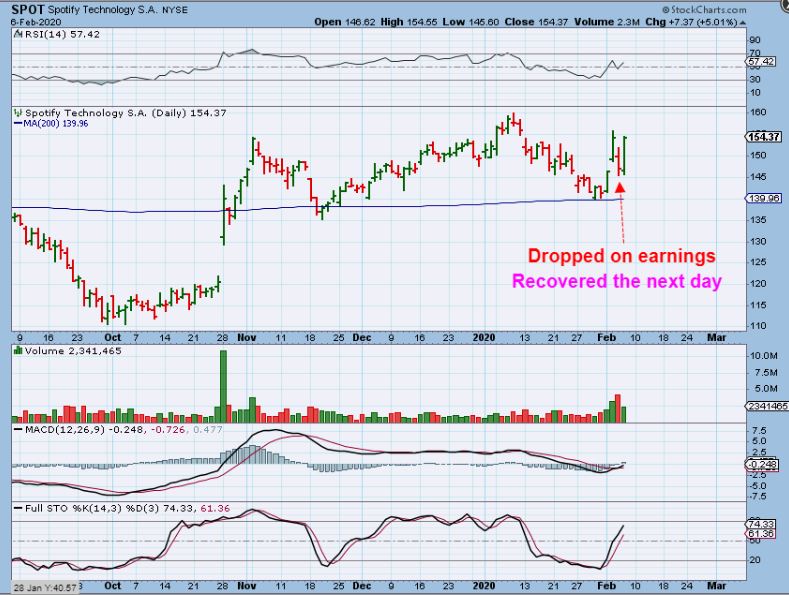
Task: Click the Spotify Technology (Daily) price legend icon
Action: (19, 113)
